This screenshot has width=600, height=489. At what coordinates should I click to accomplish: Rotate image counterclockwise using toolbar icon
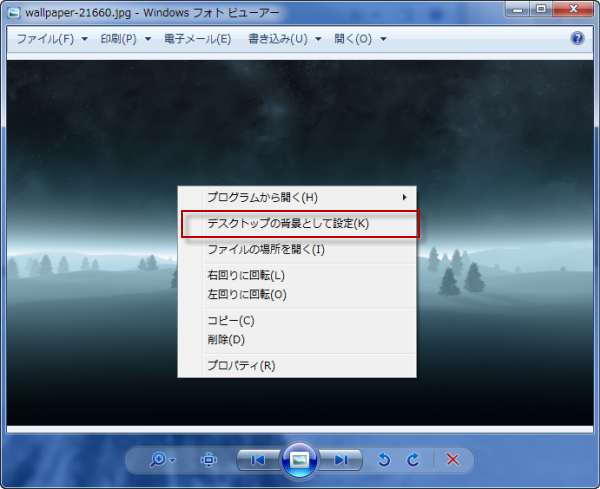tap(383, 459)
